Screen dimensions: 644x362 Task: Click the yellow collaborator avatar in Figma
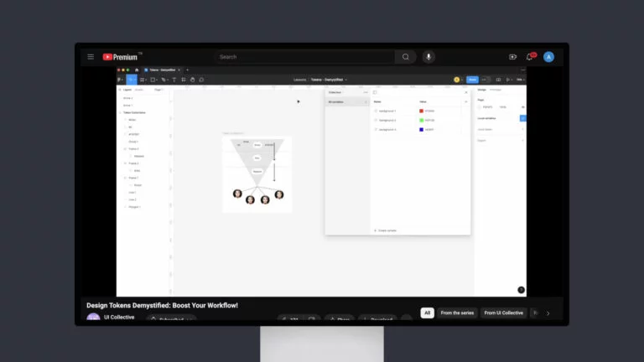click(457, 80)
